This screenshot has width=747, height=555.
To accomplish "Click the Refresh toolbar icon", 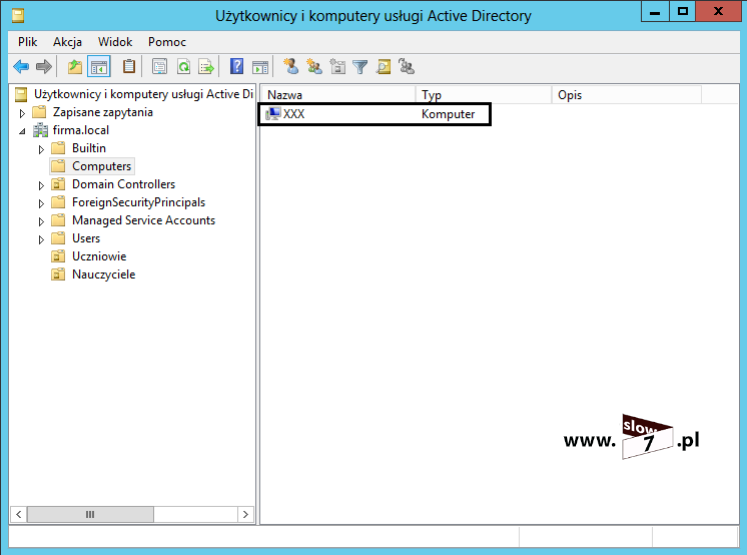I will (x=183, y=67).
